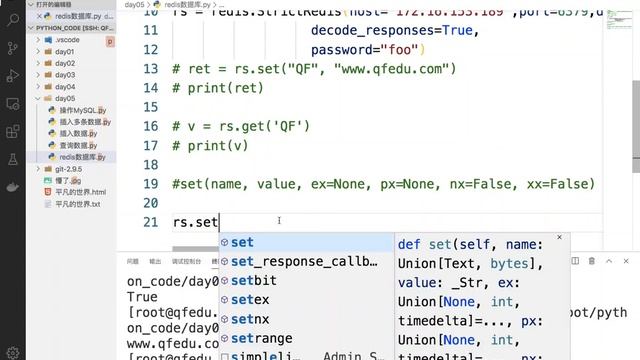The height and width of the screenshot is (360, 640).
Task: Expand the git-2.9.5 folder
Action: [x=38, y=169]
